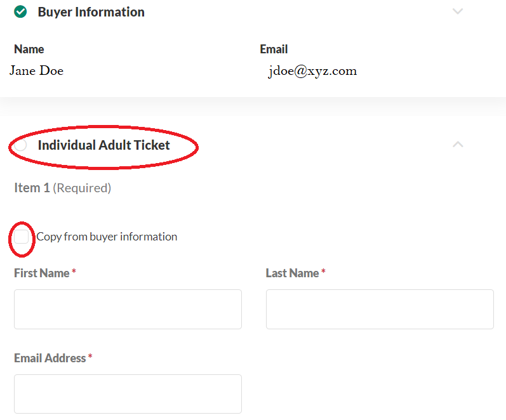Click the Email label under Buyer Information

274,49
